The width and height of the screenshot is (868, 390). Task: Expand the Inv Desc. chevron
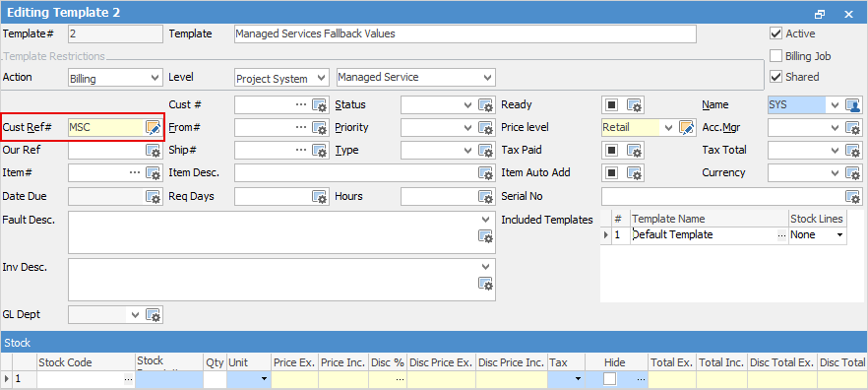[485, 267]
